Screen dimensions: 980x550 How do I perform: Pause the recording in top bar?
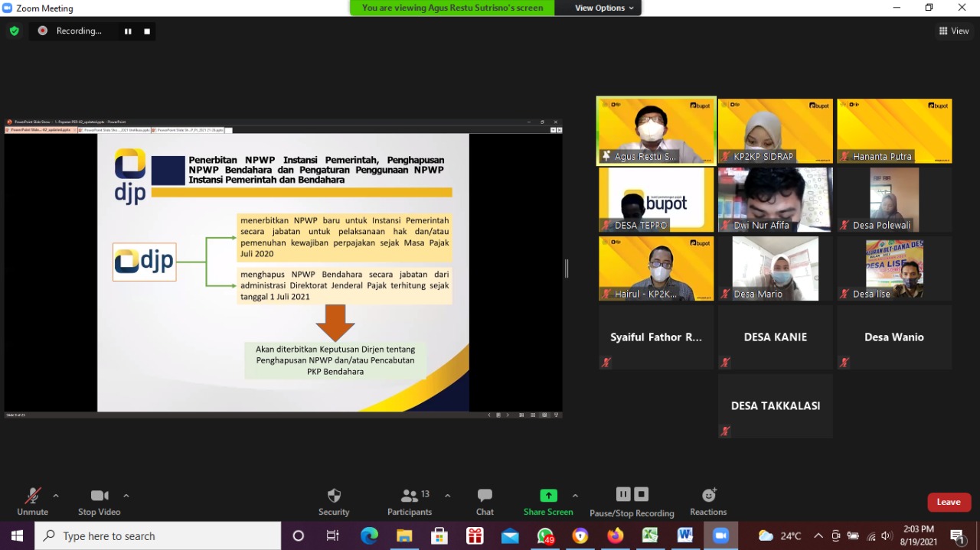[x=128, y=31]
